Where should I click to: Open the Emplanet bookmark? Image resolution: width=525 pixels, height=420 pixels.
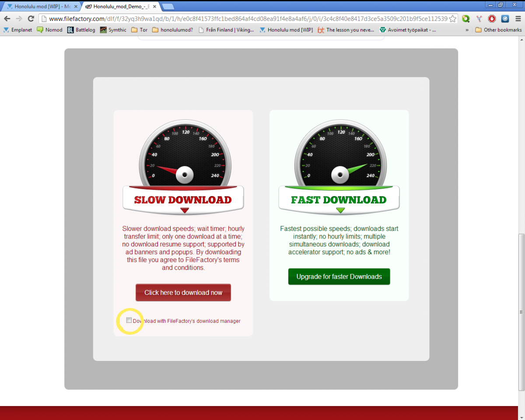[18, 30]
